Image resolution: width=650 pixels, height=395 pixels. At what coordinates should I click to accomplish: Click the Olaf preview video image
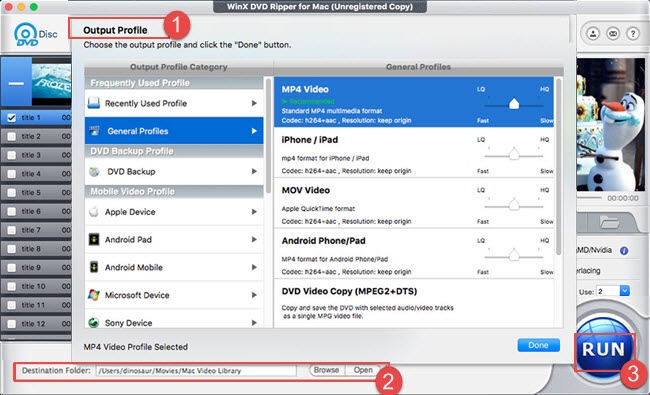click(x=611, y=124)
